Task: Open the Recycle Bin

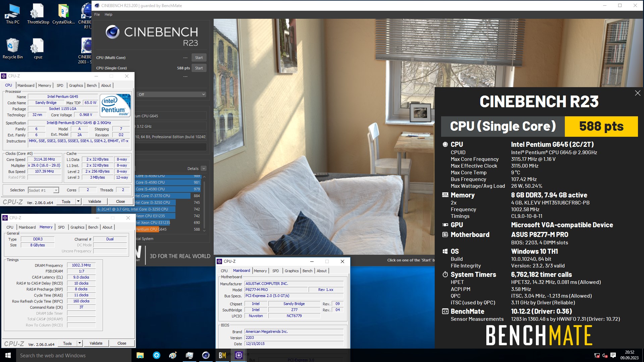Action: click(x=13, y=49)
